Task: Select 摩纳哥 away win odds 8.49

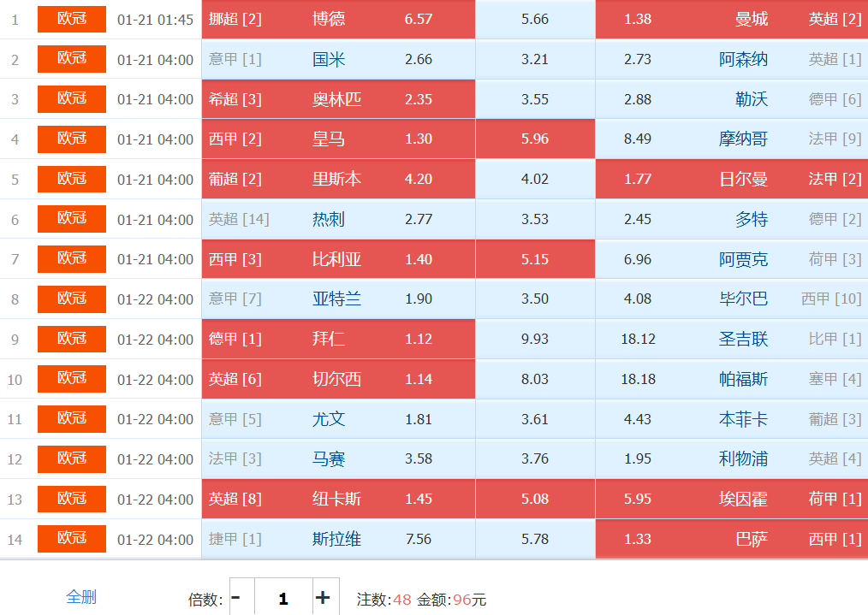Action: point(732,139)
